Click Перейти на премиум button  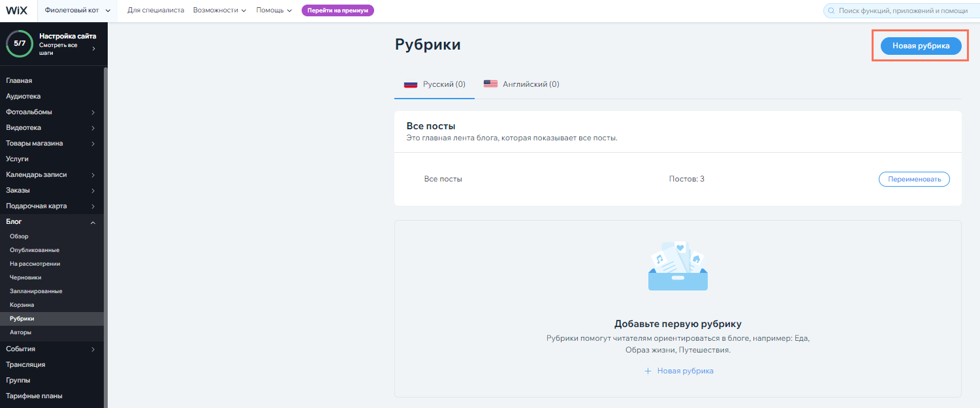(x=338, y=10)
